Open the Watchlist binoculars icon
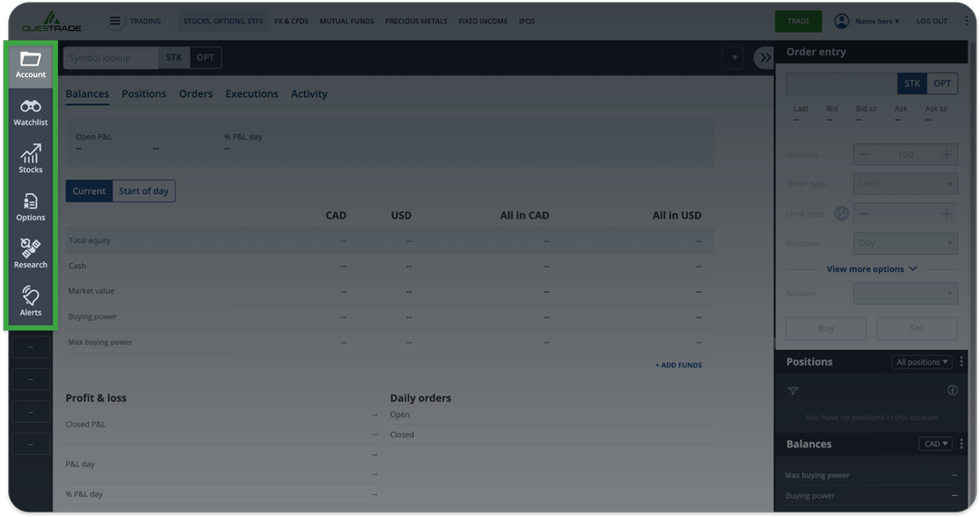980x517 pixels. [30, 106]
